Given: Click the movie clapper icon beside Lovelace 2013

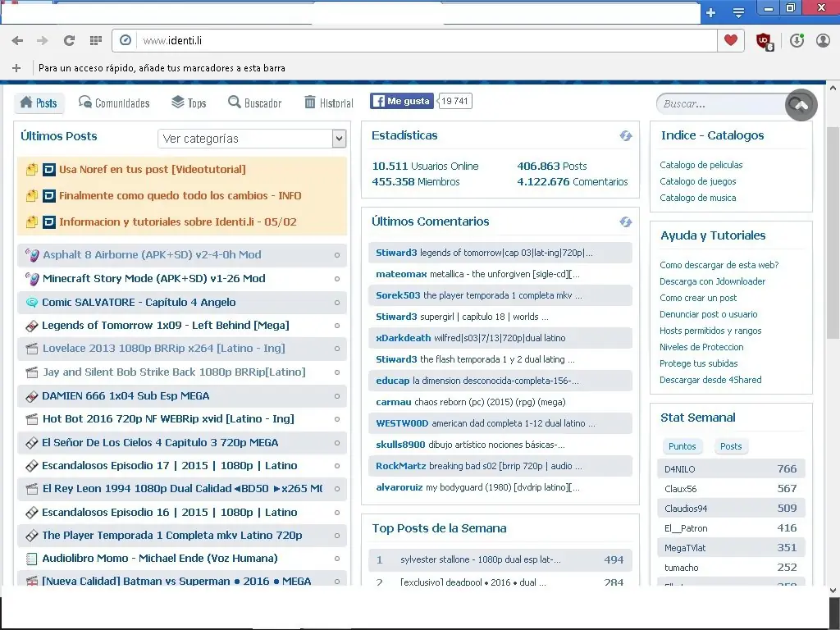Looking at the screenshot, I should pos(32,349).
